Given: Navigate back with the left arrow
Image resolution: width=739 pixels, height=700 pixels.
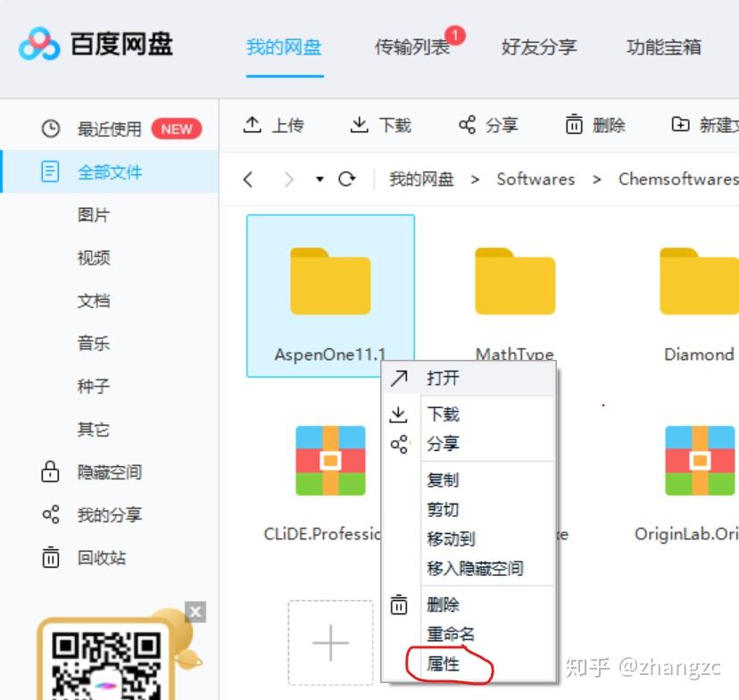Looking at the screenshot, I should tap(248, 179).
